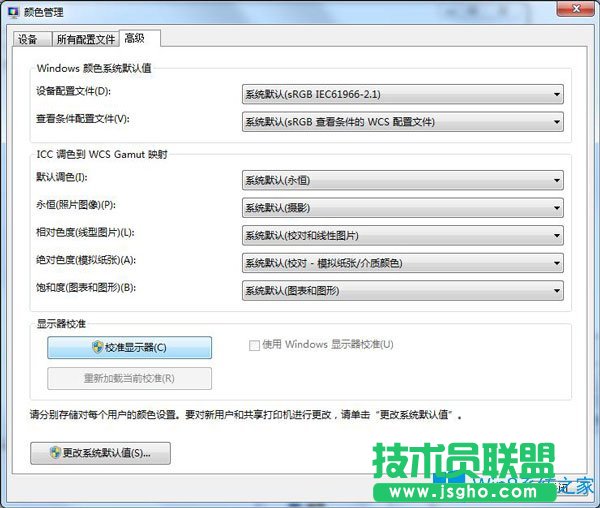
Task: Click ICC 调色到 WCS Gamut 映射 heading
Action: 102,154
